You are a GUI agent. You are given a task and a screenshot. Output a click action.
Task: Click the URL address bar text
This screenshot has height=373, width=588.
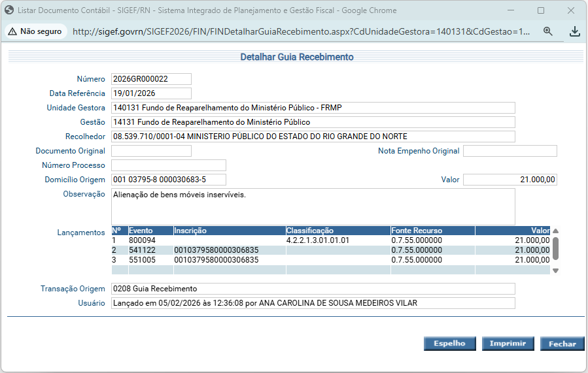301,31
